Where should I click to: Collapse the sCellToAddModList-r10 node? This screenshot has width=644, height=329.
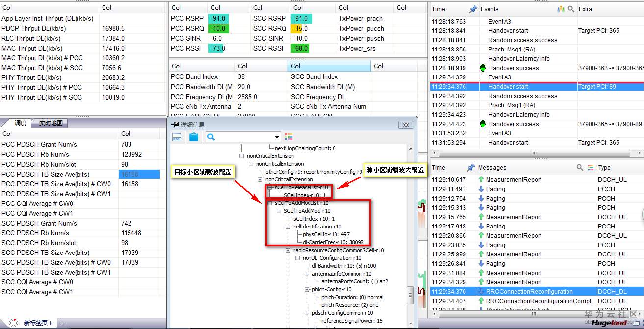(270, 203)
